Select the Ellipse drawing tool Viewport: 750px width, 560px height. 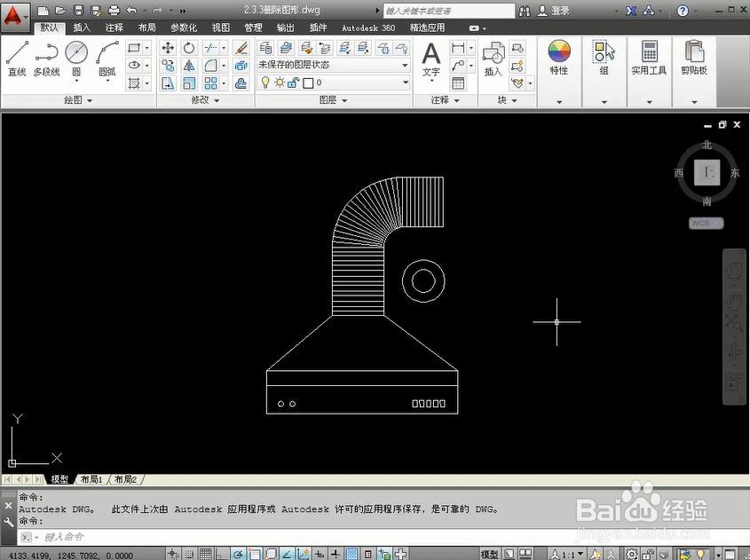[134, 65]
